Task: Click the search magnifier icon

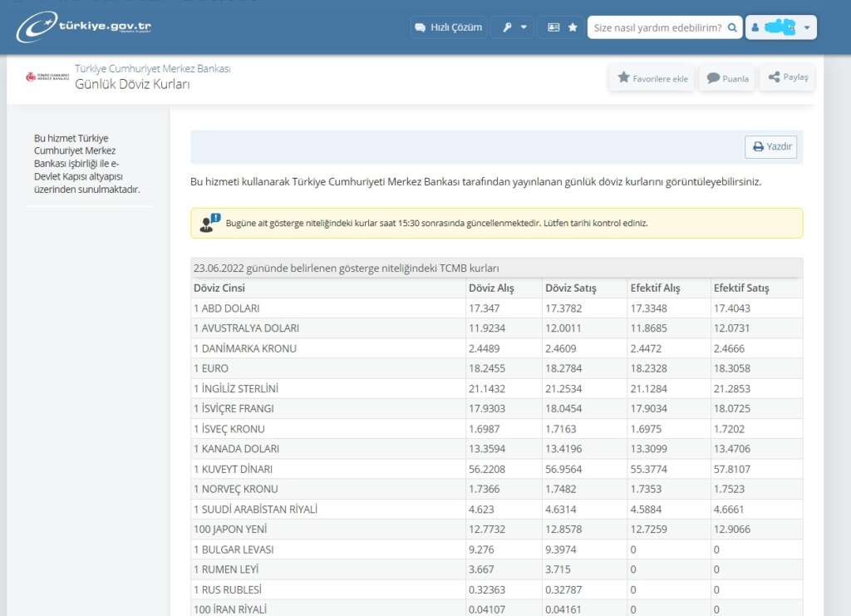Action: [x=732, y=27]
